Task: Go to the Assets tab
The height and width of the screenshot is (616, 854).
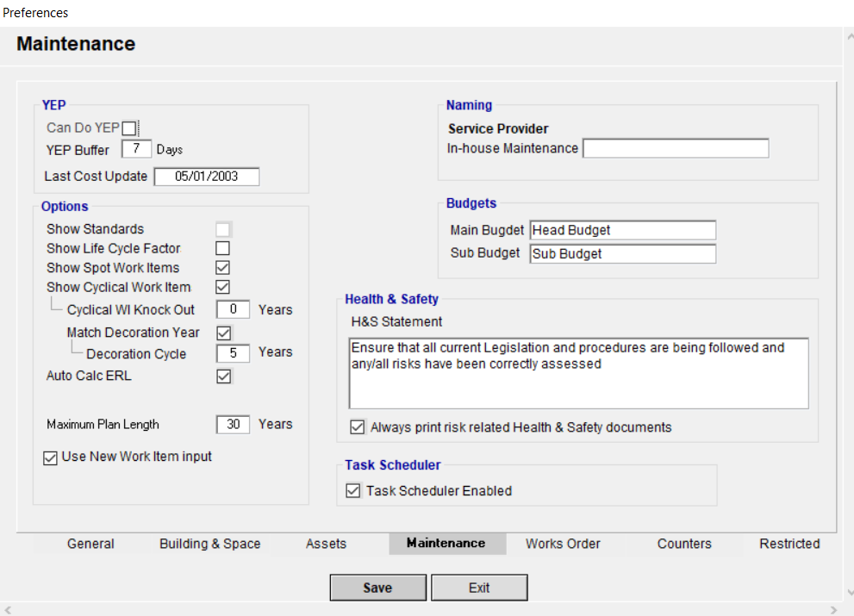Action: pyautogui.click(x=326, y=544)
